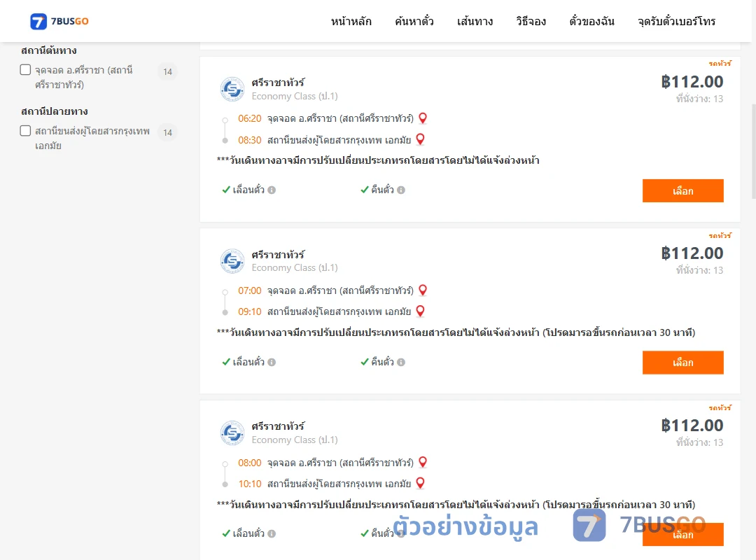Select the 08:00 trip via เลือก button
Viewport: 756px width, 560px height.
[x=682, y=534]
